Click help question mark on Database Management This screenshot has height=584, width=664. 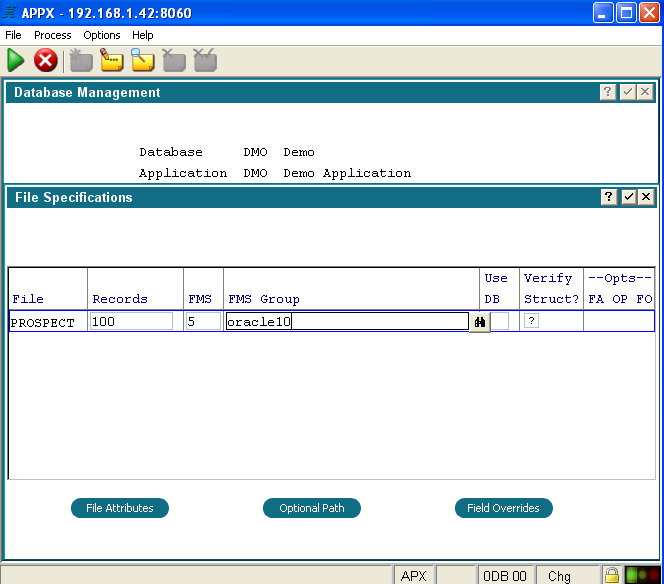[x=608, y=92]
